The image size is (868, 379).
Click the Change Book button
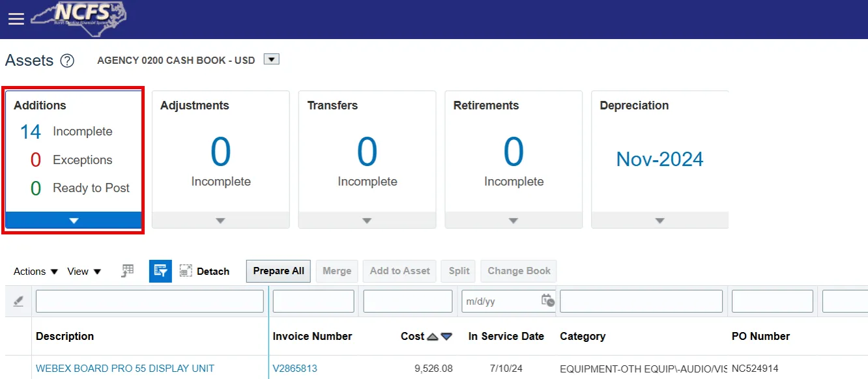click(x=519, y=271)
